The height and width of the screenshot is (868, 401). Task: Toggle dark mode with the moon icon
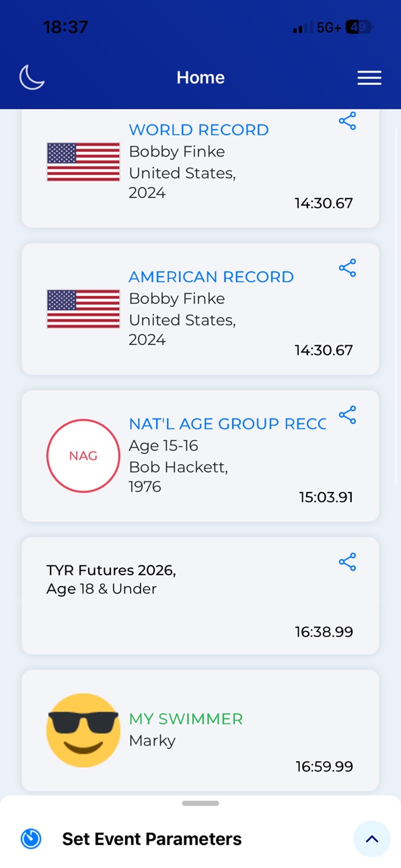click(32, 77)
